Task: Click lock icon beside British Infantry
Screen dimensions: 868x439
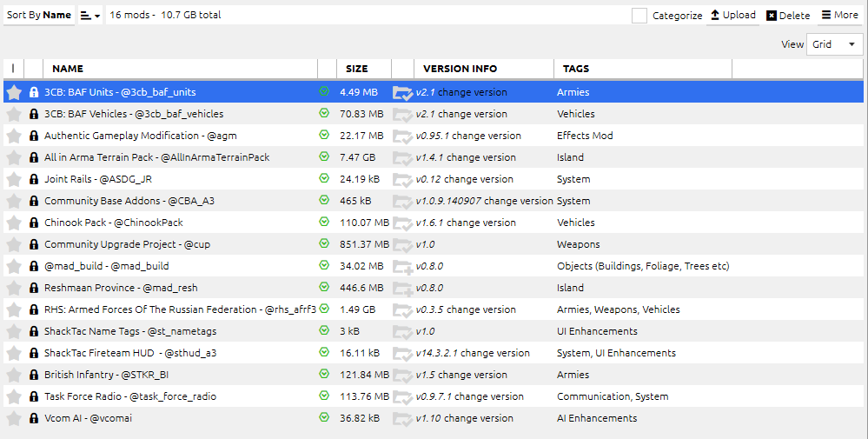Action: click(x=34, y=375)
